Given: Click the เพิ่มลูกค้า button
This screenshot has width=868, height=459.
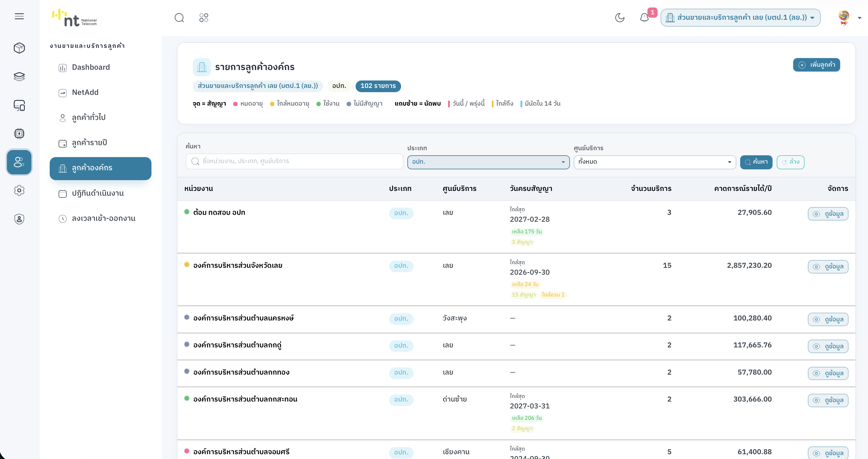Looking at the screenshot, I should tap(816, 65).
